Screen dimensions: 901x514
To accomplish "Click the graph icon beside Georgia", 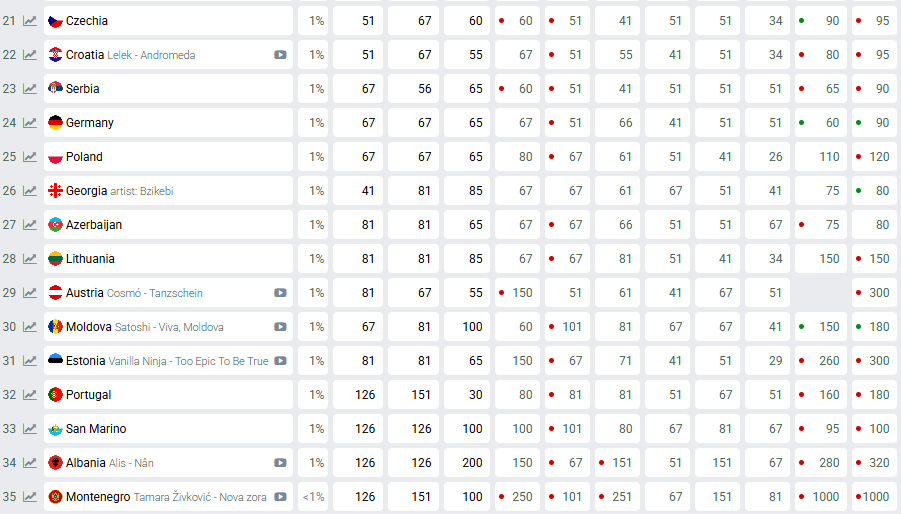I will pos(30,191).
